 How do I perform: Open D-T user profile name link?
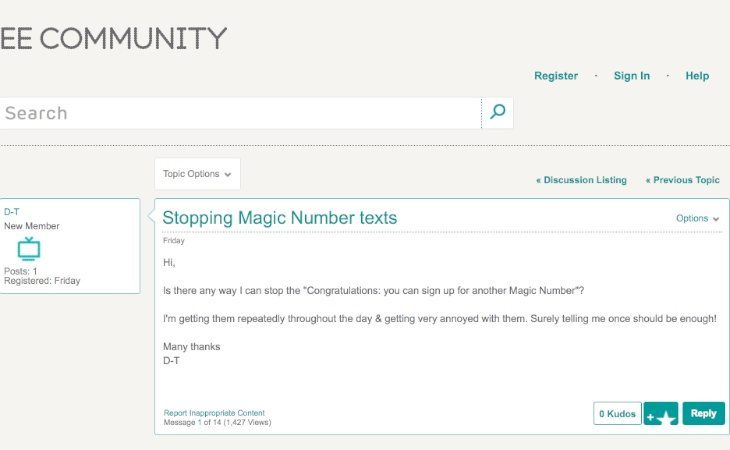pyautogui.click(x=12, y=212)
